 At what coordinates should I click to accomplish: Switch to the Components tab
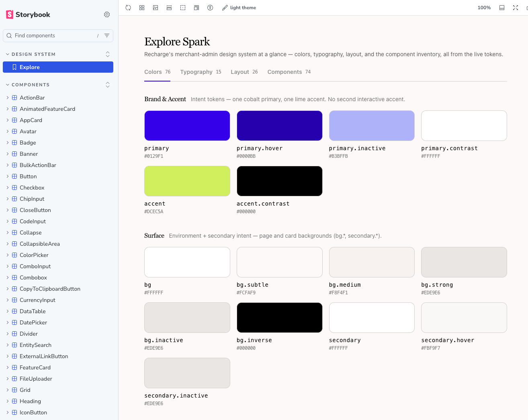click(289, 72)
